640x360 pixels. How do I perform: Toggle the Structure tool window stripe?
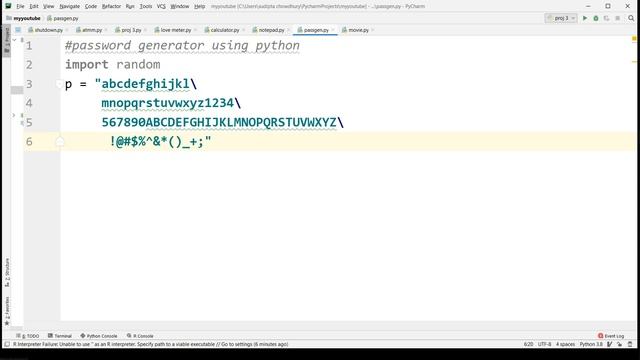point(7,272)
